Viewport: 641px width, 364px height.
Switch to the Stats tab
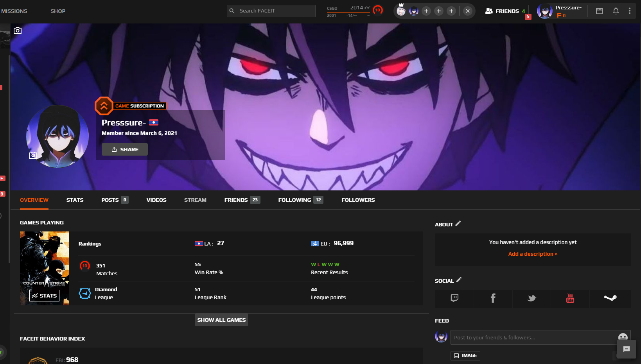pyautogui.click(x=75, y=200)
